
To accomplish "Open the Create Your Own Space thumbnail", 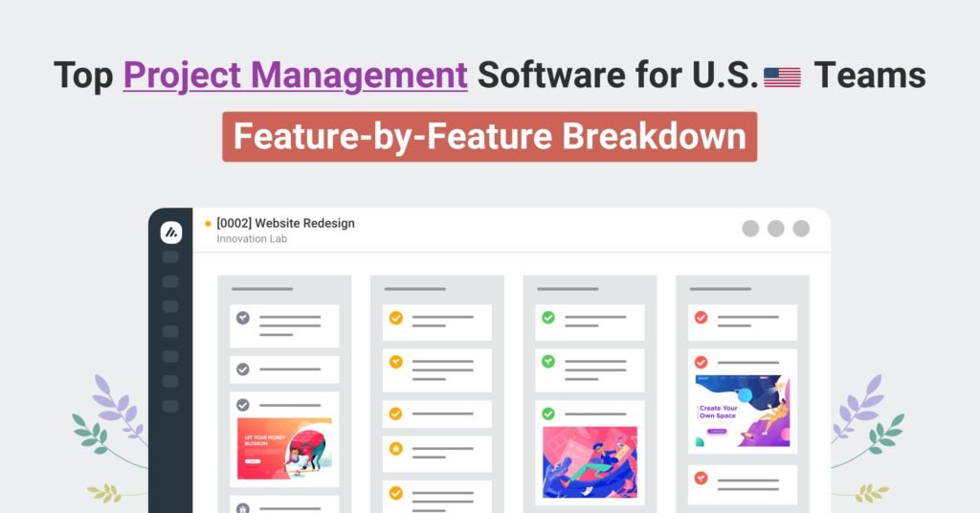I will click(x=743, y=411).
